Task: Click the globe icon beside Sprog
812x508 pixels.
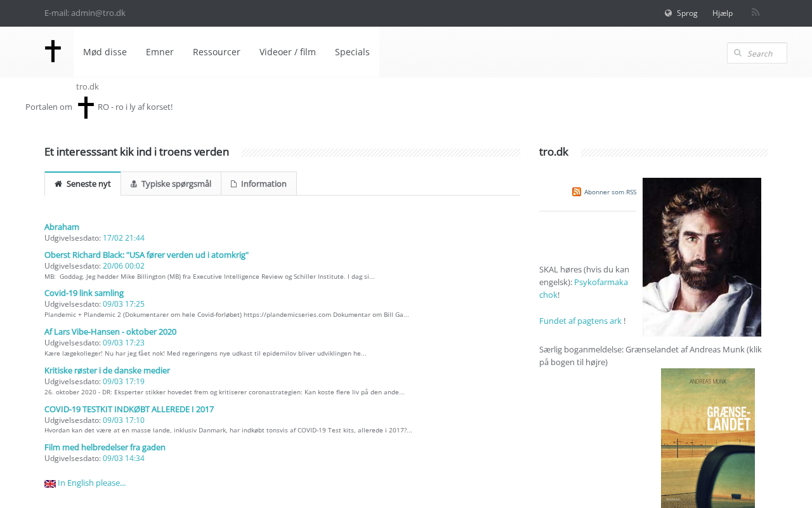Action: (x=669, y=13)
